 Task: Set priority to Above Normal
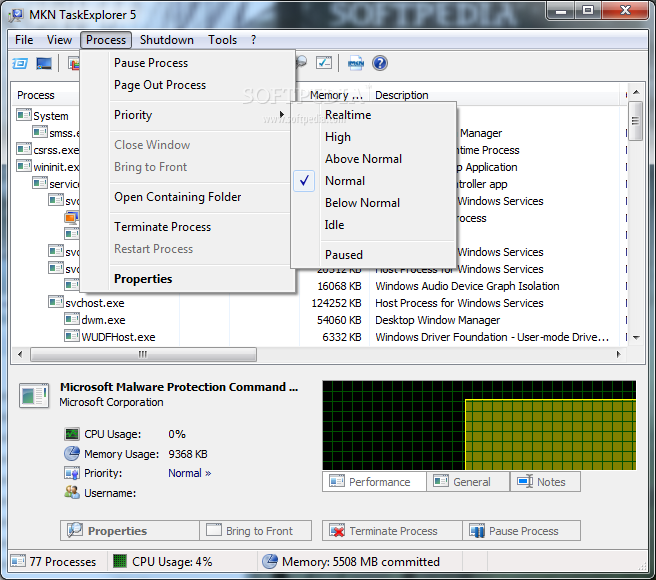374,159
